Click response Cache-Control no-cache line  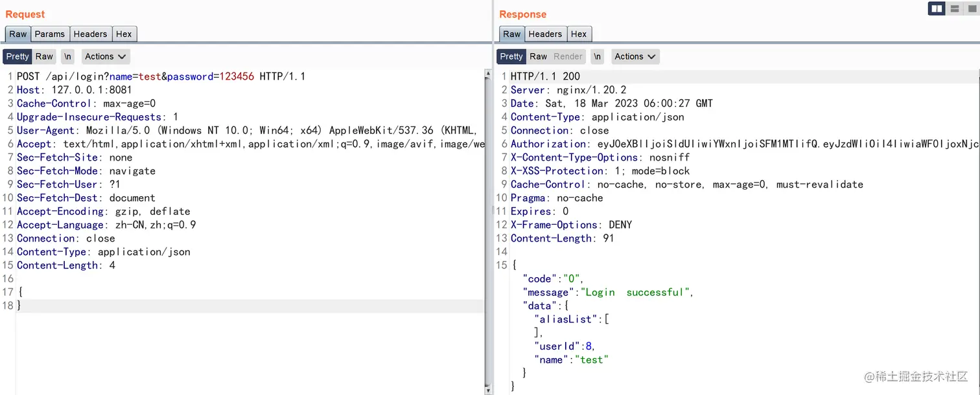(x=687, y=185)
